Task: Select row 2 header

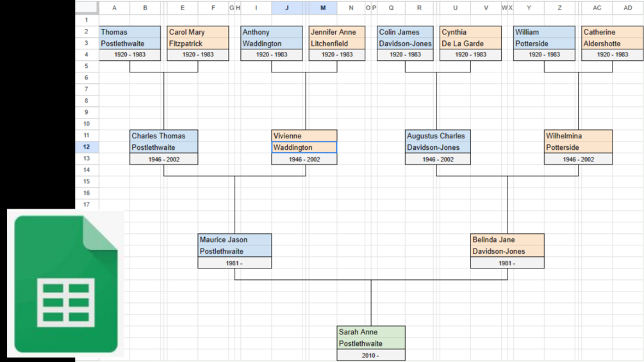Action: point(87,31)
